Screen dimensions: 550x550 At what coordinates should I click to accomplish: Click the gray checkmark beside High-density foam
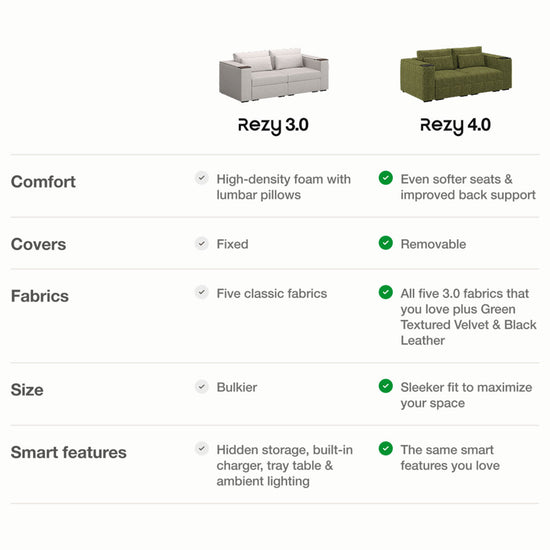(202, 178)
